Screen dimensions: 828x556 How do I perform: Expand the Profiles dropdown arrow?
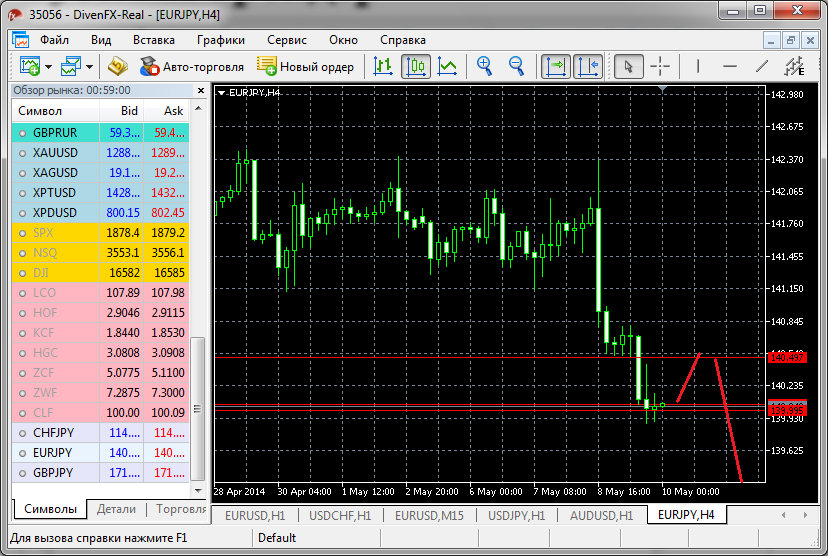click(89, 67)
